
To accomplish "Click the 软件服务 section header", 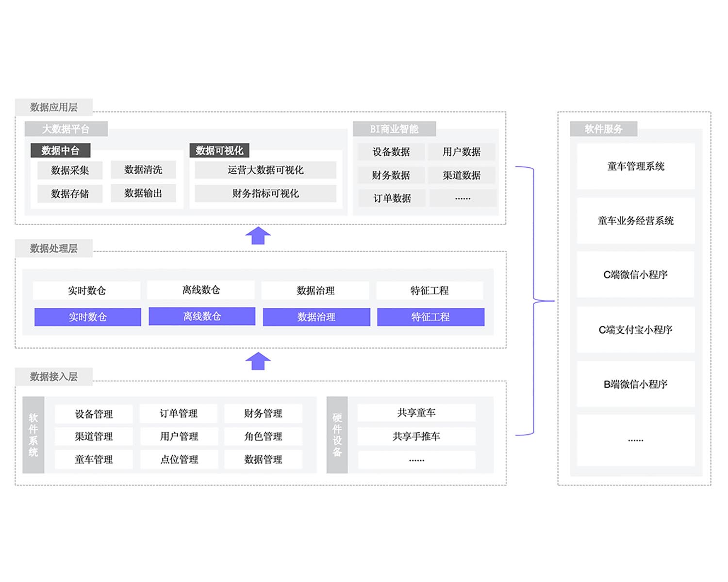I will point(604,129).
